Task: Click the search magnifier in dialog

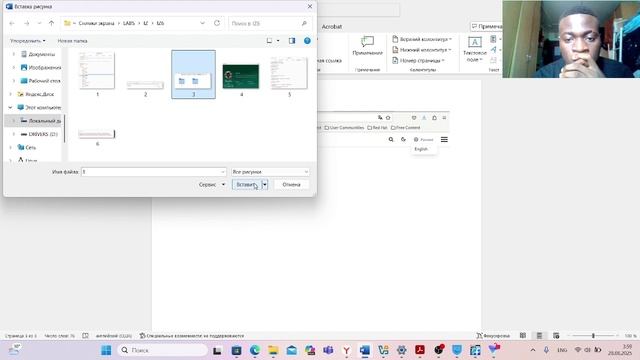Action: click(x=304, y=23)
